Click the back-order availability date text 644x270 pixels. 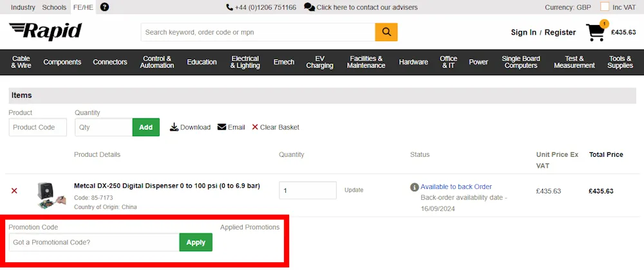464,203
